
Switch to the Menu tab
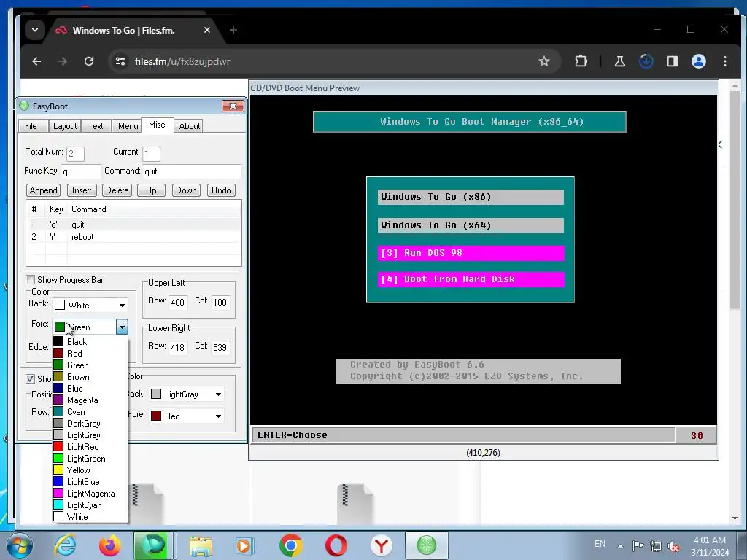click(128, 125)
